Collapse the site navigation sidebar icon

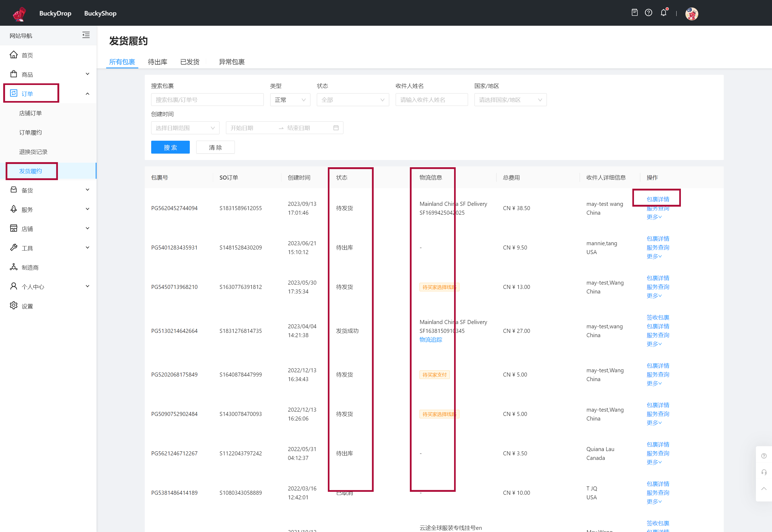coord(86,35)
